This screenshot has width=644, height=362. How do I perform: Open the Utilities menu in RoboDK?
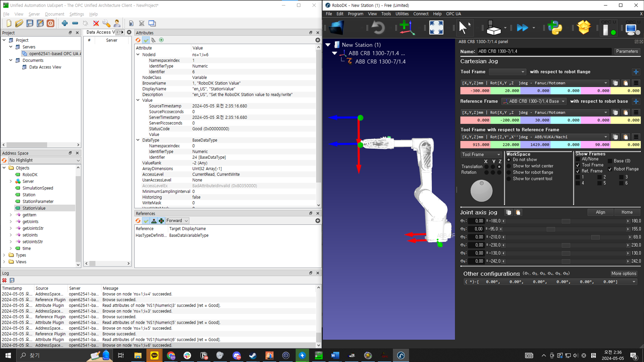(x=402, y=14)
